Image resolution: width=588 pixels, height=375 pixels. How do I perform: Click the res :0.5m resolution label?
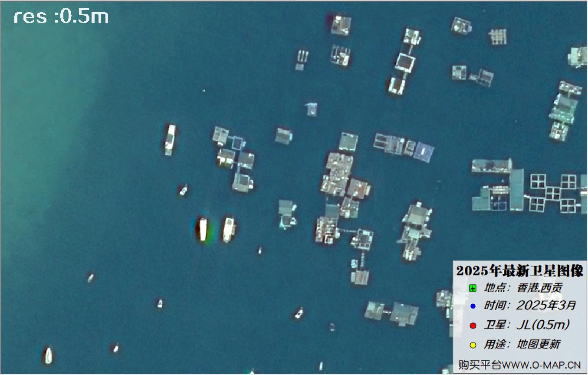pos(61,16)
